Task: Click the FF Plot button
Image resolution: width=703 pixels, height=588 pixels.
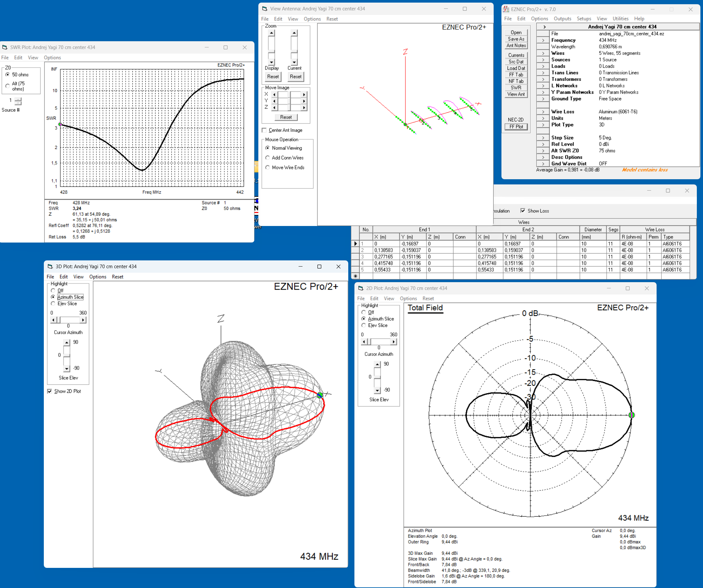Action: [516, 127]
